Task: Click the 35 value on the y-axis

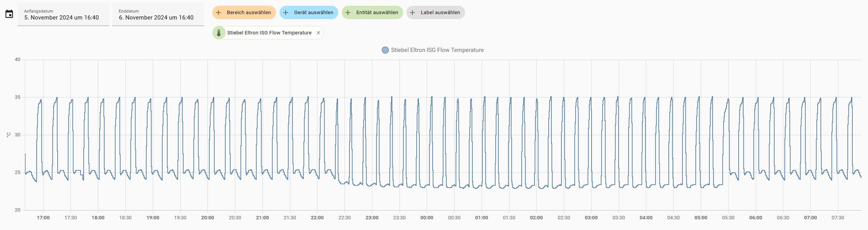Action: [x=18, y=97]
